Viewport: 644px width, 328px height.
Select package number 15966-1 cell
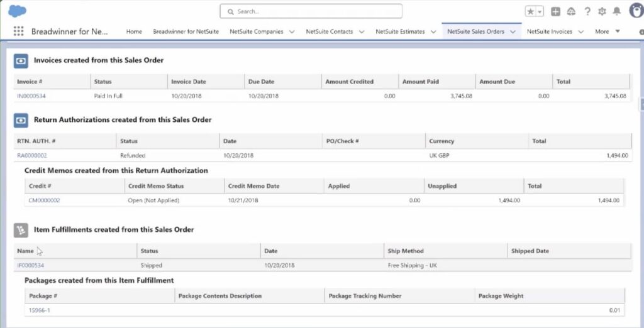(x=40, y=310)
